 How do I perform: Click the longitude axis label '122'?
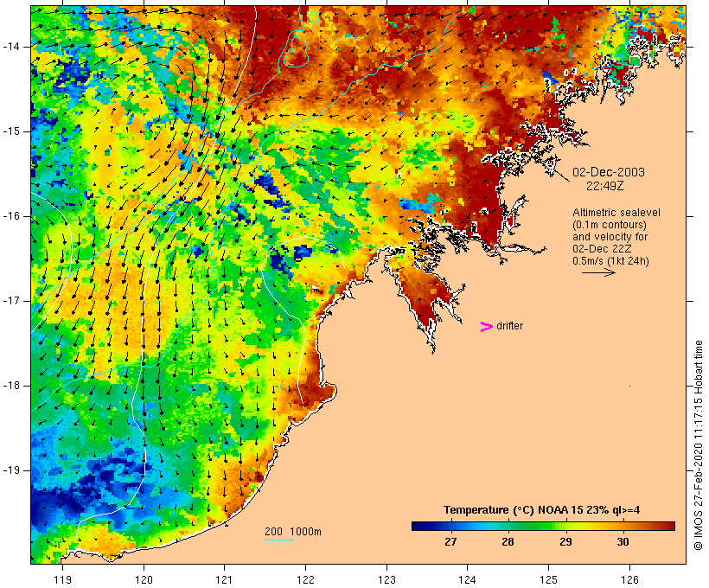305,579
